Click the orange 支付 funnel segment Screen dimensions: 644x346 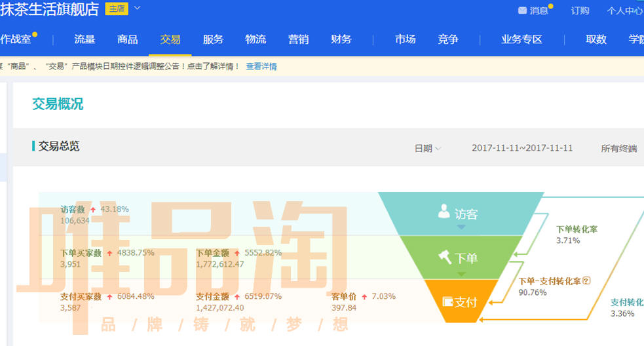(x=461, y=301)
